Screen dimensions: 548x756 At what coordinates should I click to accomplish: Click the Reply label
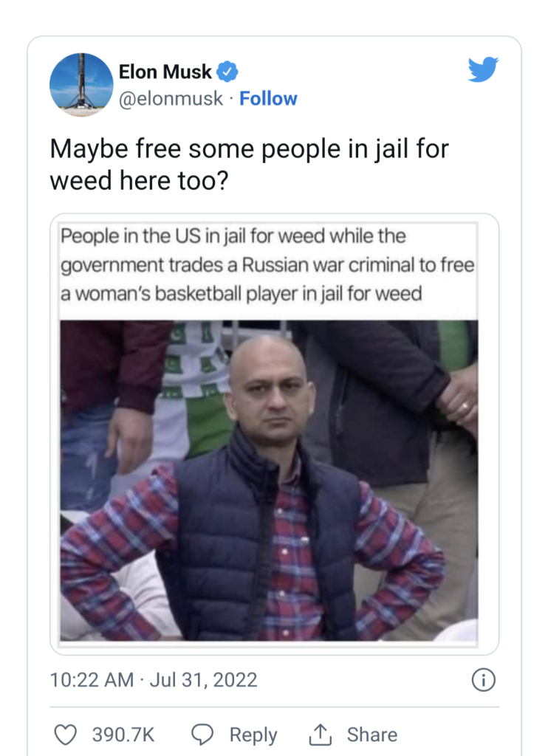(x=253, y=735)
